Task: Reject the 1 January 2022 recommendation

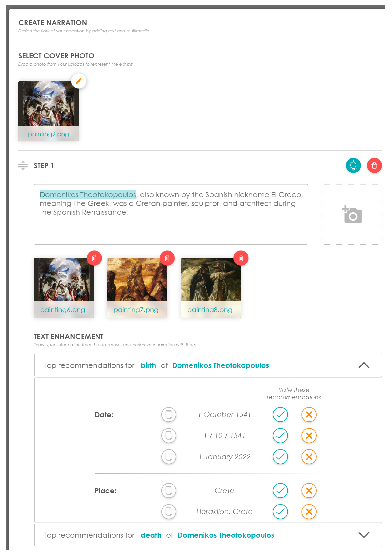Action: [x=309, y=457]
